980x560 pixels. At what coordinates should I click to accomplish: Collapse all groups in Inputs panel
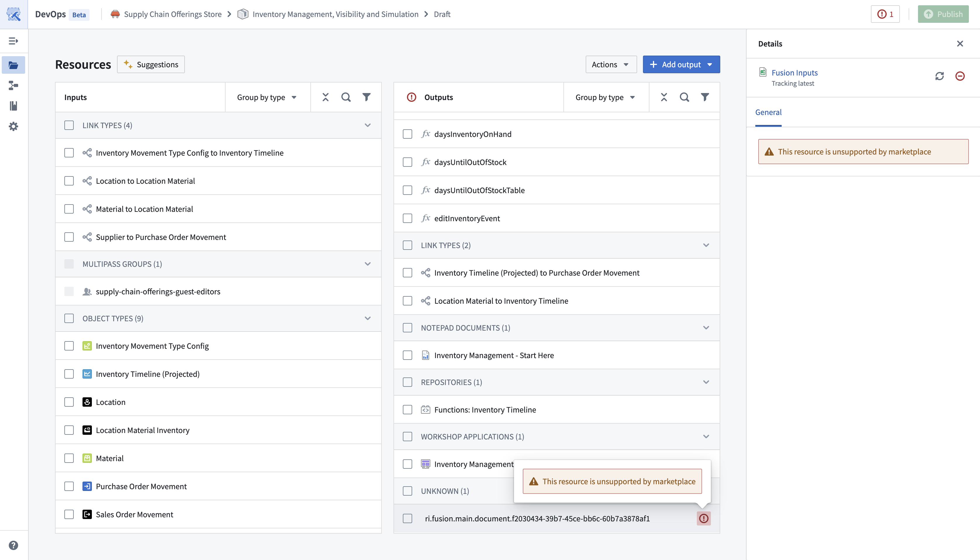tap(326, 97)
